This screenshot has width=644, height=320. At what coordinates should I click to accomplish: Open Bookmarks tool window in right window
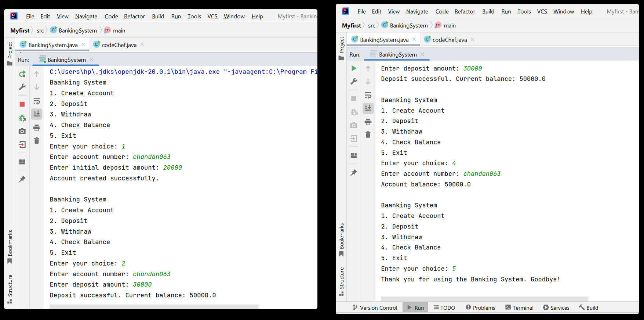click(x=342, y=240)
